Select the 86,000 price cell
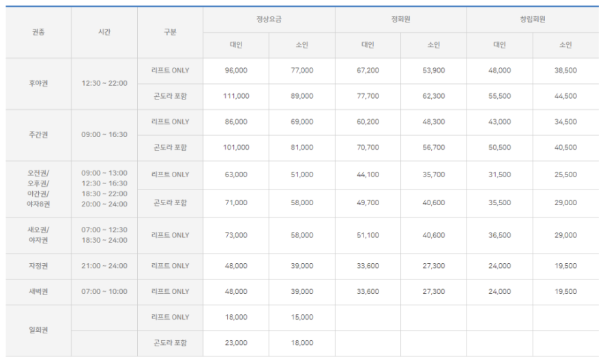Image resolution: width=605 pixels, height=364 pixels. pyautogui.click(x=236, y=122)
